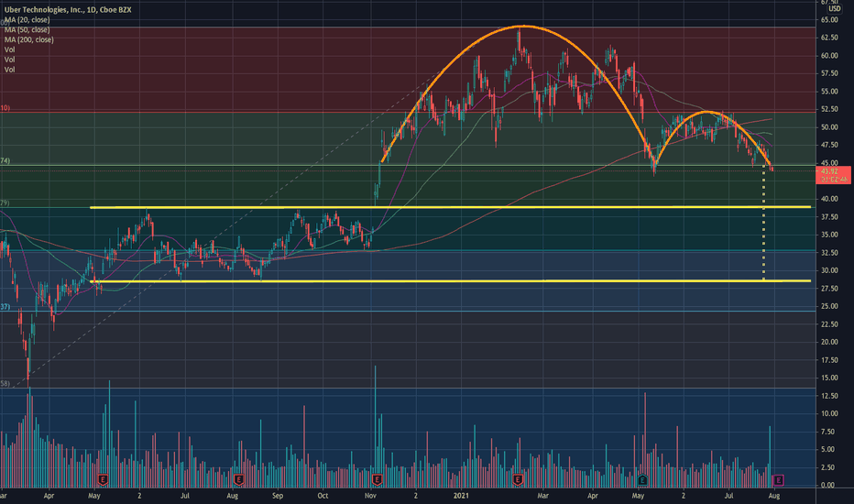Screen dimensions: 854x504
Task: Click the red earnings E marker above Nov
Action: coord(377,480)
